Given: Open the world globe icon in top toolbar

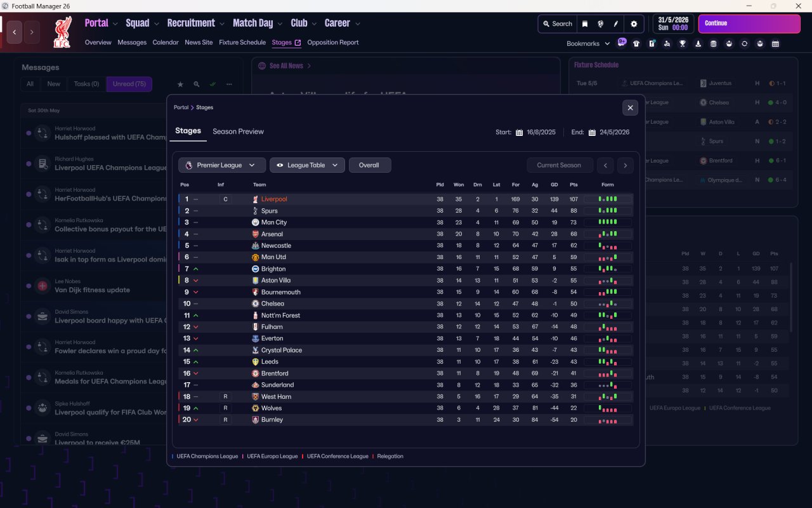Looking at the screenshot, I should 600,23.
